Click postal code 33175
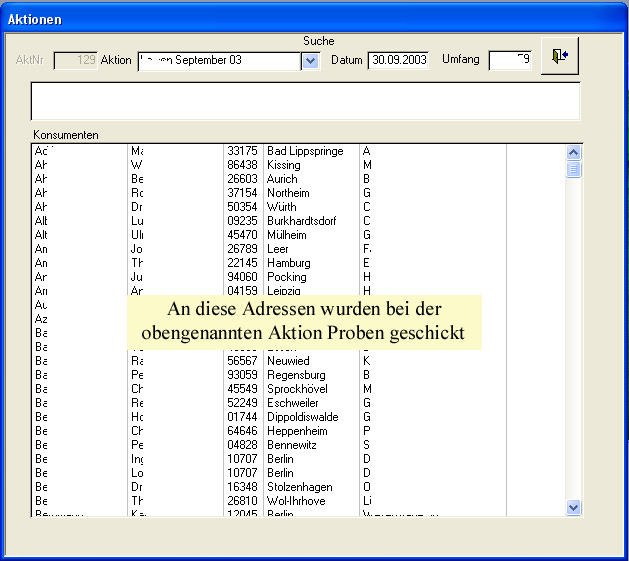This screenshot has width=629, height=561. (x=242, y=151)
